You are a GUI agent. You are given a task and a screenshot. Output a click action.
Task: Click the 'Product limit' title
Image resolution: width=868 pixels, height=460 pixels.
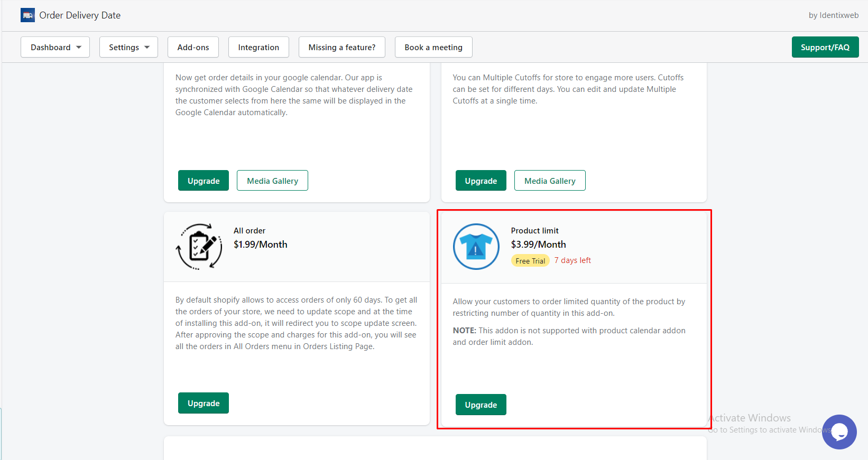tap(534, 231)
